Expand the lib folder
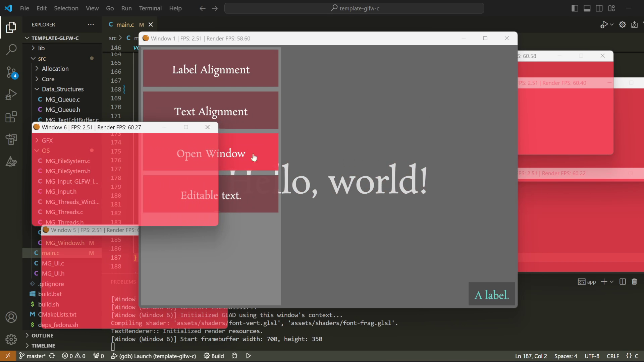This screenshot has width=644, height=362. pyautogui.click(x=62, y=48)
